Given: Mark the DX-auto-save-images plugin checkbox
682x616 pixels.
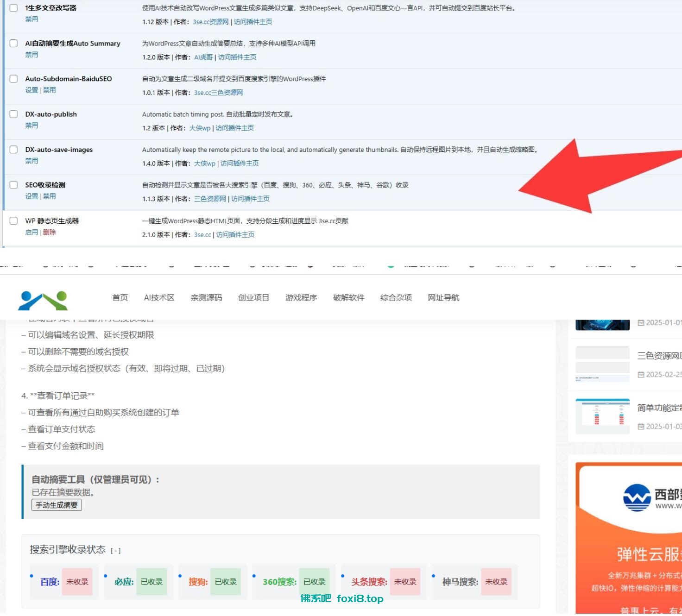Looking at the screenshot, I should tap(14, 150).
